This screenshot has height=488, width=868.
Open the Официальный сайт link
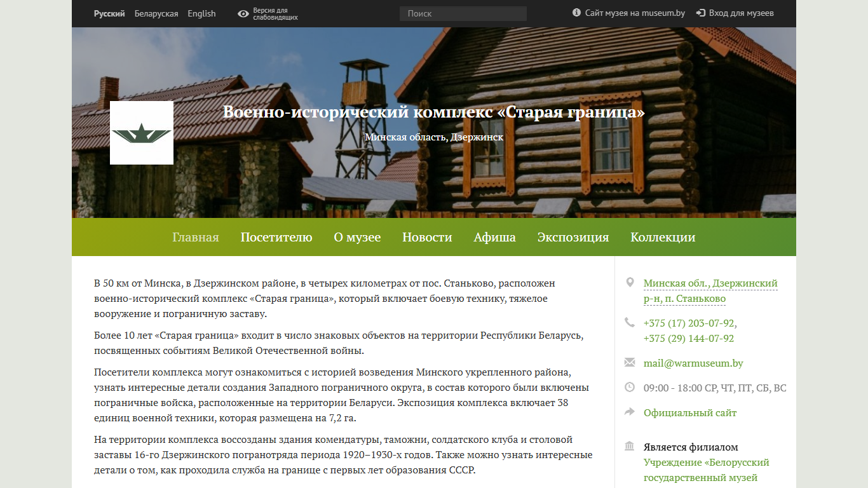(690, 413)
